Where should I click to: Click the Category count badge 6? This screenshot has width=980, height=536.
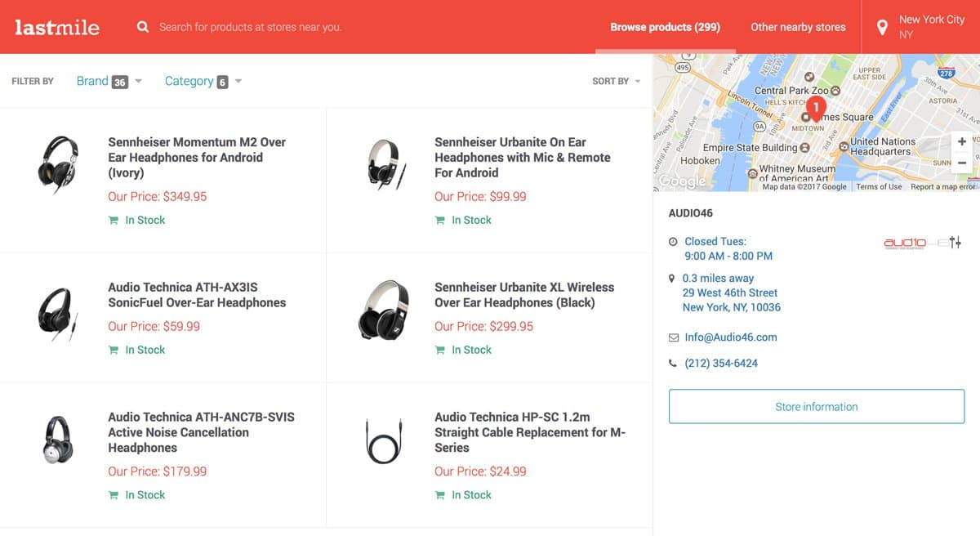pyautogui.click(x=222, y=82)
